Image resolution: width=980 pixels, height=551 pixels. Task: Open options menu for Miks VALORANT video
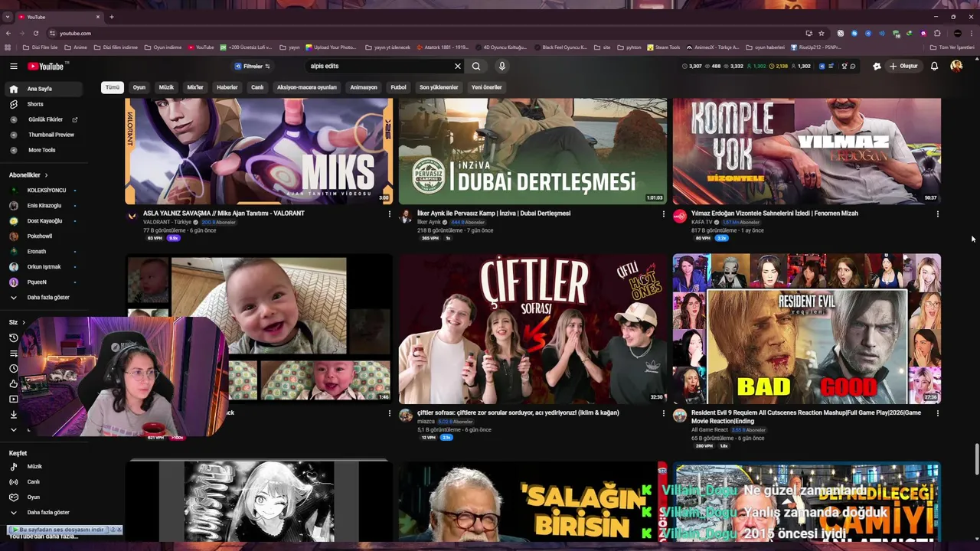389,214
